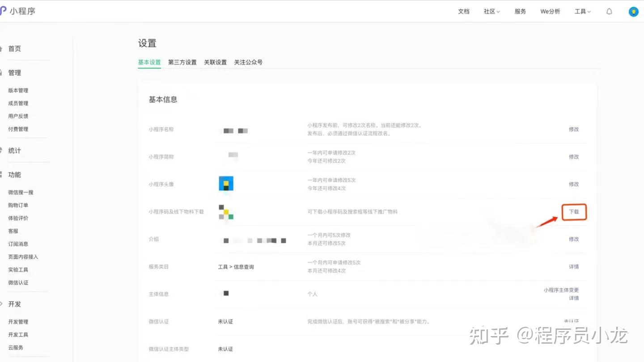The height and width of the screenshot is (362, 644).
Task: Select the 开发 section in the sidebar
Action: (14, 304)
